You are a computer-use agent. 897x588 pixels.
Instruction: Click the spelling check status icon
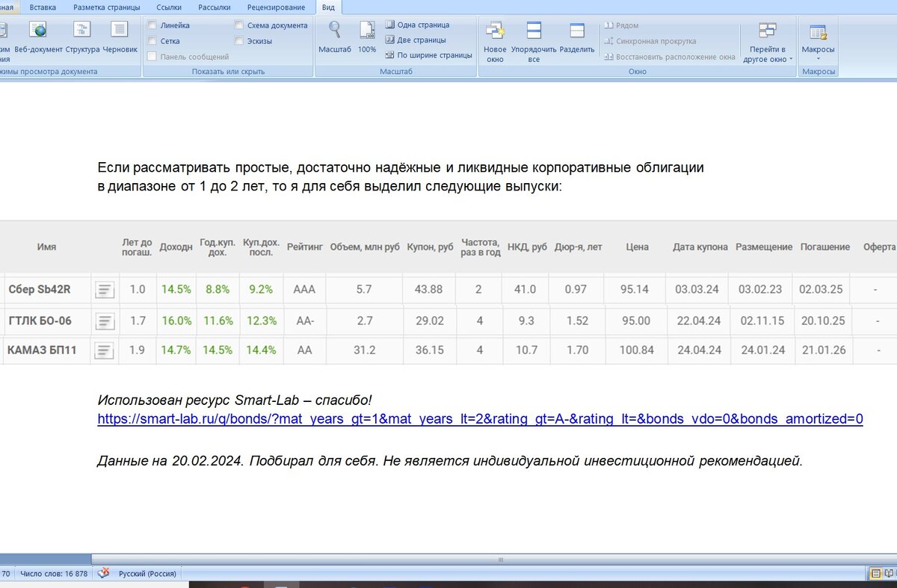105,574
